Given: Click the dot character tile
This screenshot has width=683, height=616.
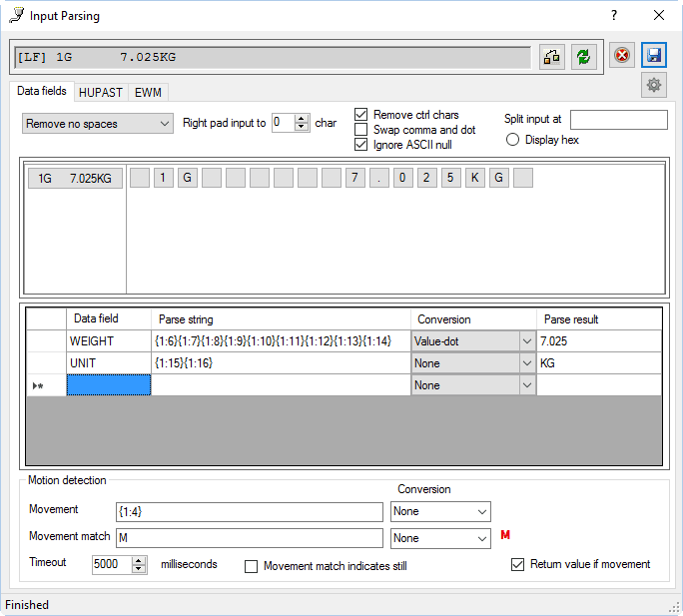Looking at the screenshot, I should click(x=379, y=178).
